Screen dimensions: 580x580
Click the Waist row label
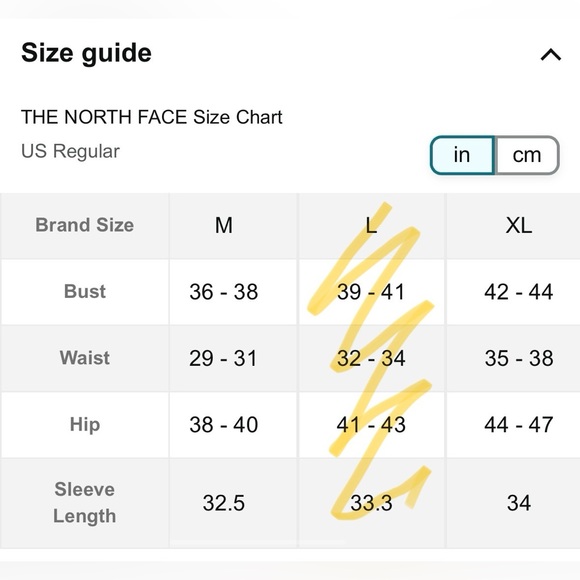(85, 358)
